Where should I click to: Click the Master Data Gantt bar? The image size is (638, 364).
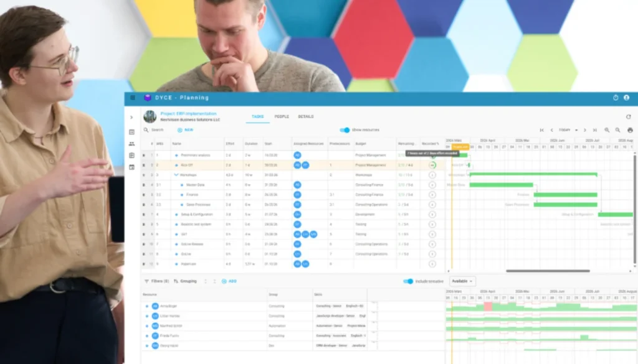(x=502, y=185)
